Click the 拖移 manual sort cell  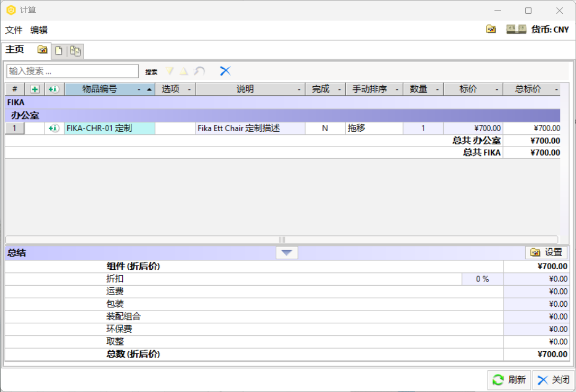point(374,128)
